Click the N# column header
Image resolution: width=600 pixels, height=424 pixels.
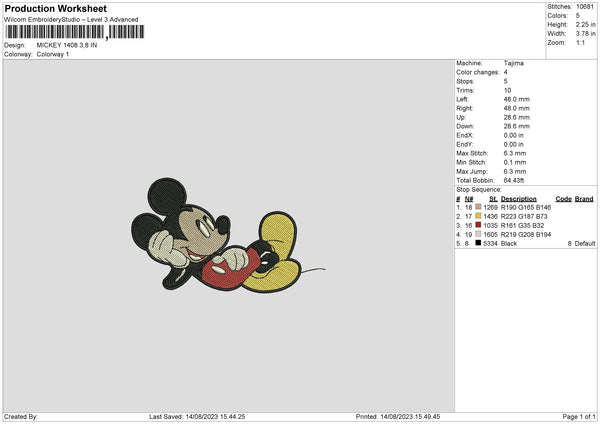coord(469,199)
